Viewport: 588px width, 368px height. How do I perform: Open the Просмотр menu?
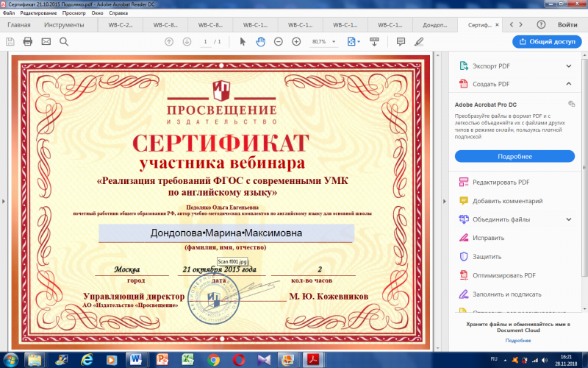(74, 13)
